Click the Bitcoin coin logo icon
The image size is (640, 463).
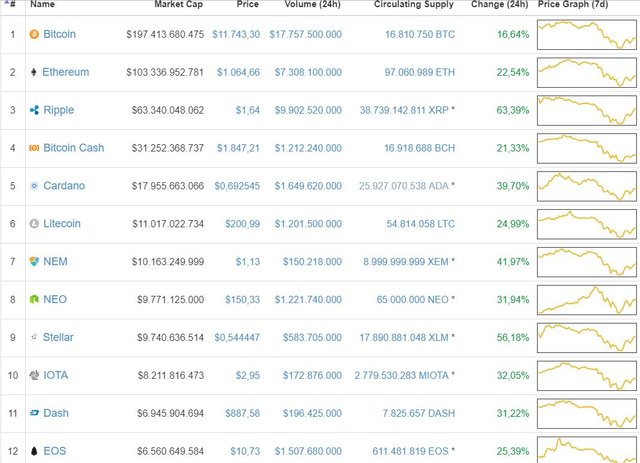[x=34, y=34]
